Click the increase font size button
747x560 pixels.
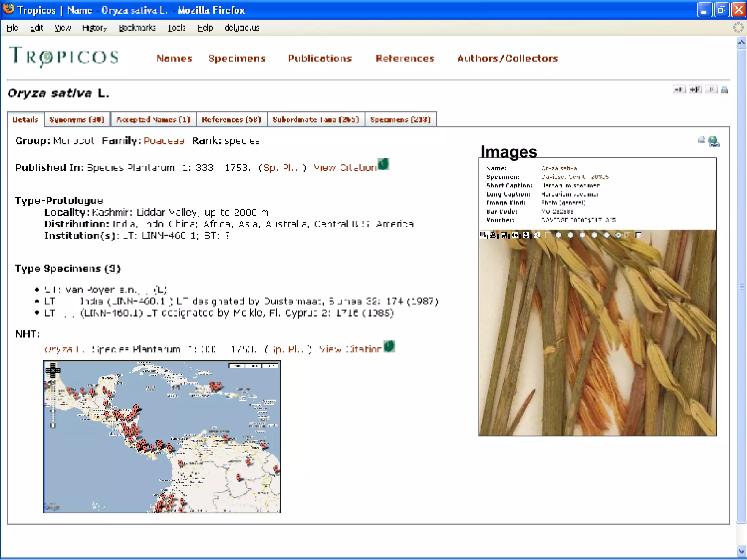tap(695, 90)
